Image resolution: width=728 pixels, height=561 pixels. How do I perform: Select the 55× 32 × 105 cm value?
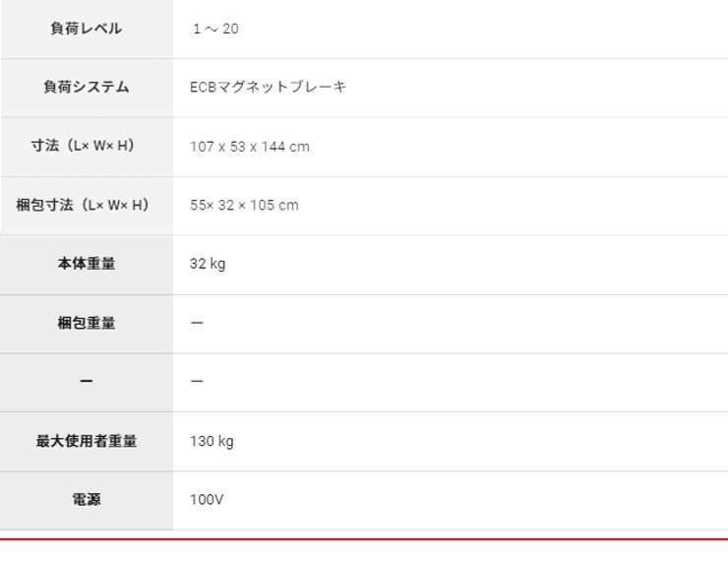244,206
